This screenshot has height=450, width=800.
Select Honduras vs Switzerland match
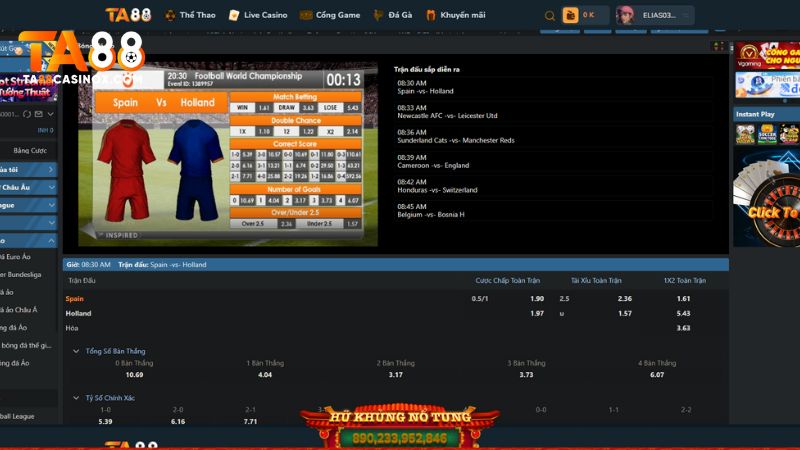pyautogui.click(x=553, y=186)
